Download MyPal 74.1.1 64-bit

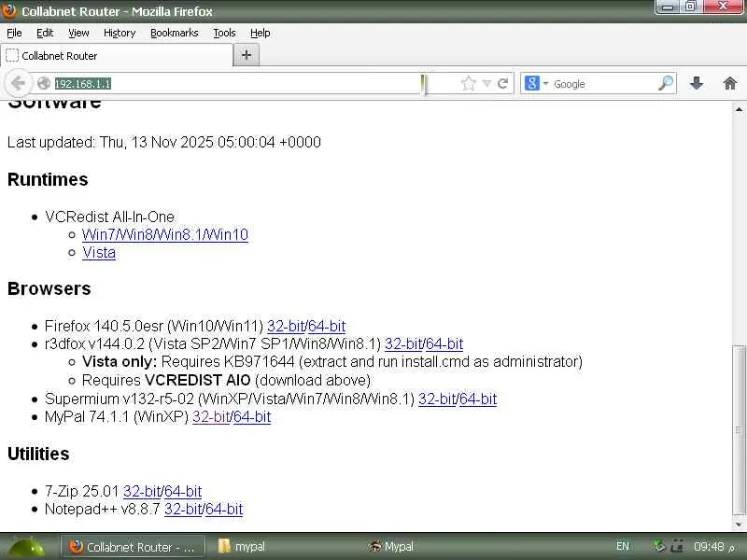(252, 416)
